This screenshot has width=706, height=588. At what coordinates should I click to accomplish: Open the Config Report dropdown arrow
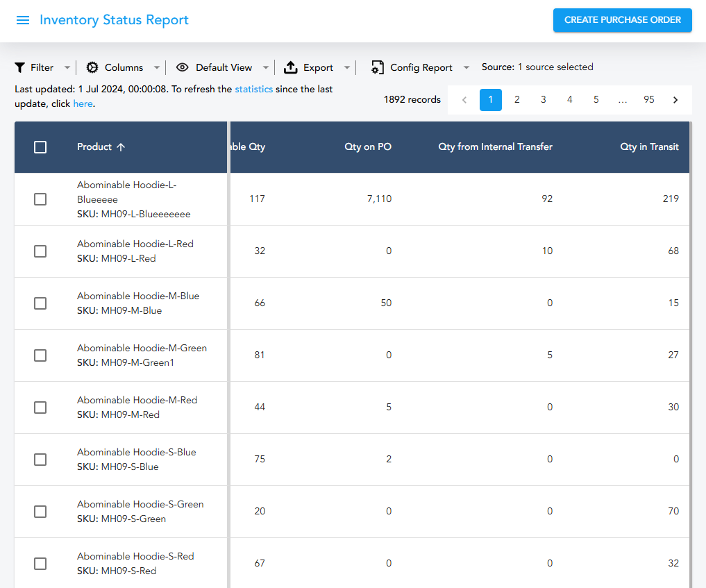click(467, 67)
